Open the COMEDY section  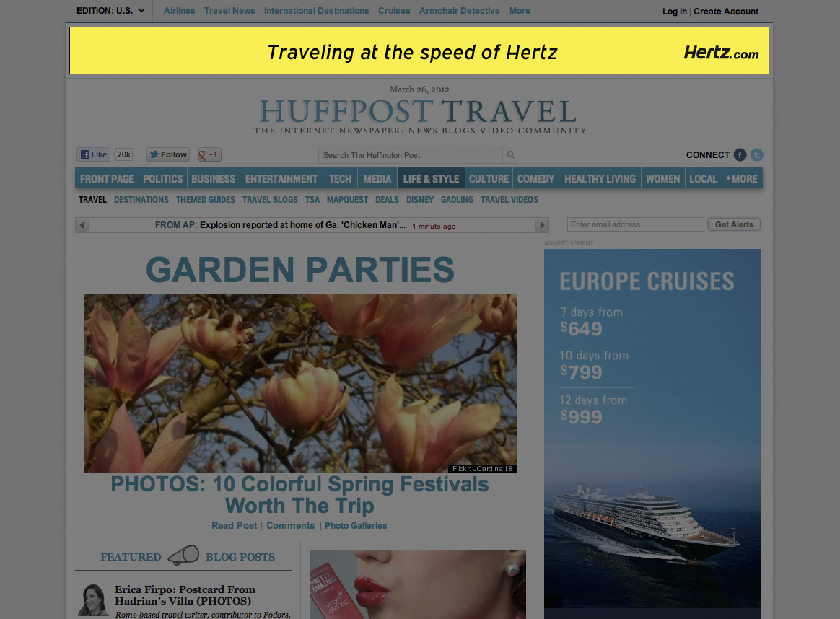click(535, 179)
